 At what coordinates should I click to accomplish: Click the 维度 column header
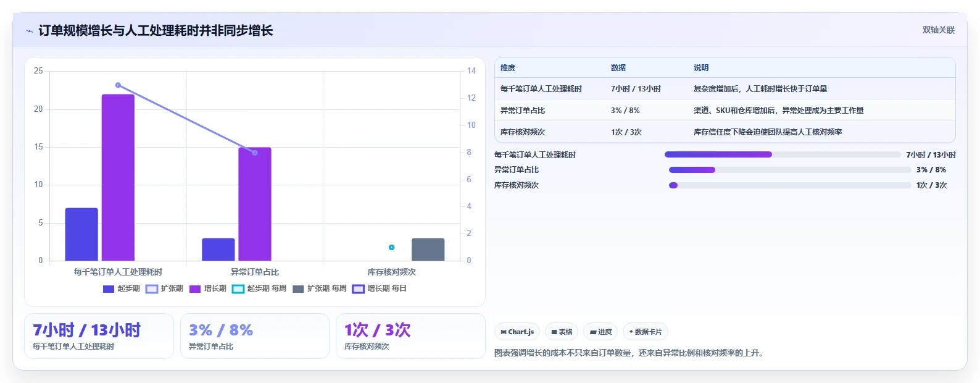[x=508, y=68]
